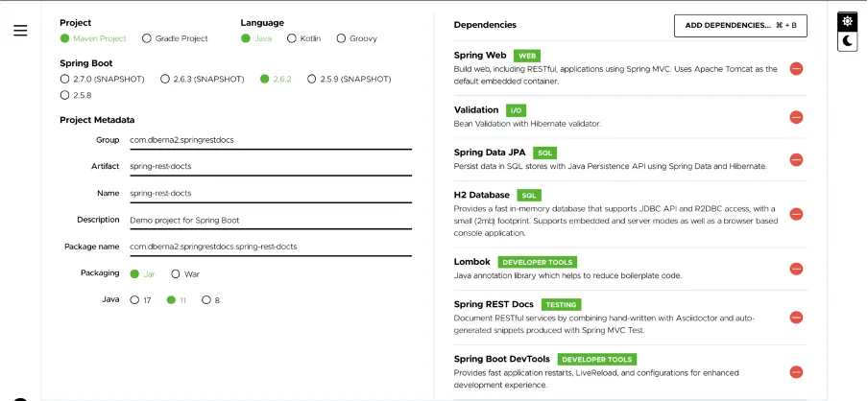
Task: Select Maven Project option
Action: 93,38
